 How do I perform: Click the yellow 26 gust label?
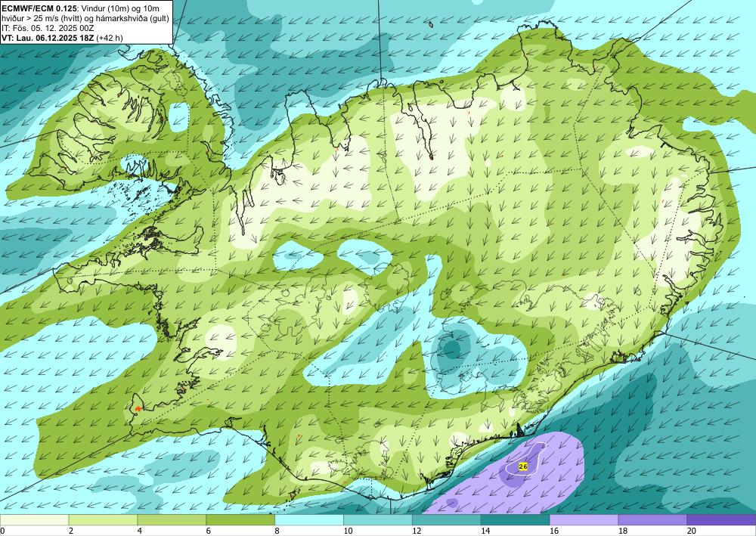[523, 466]
